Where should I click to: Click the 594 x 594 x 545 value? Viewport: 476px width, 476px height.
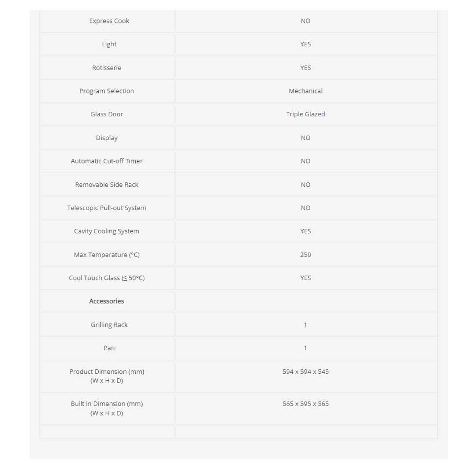tap(305, 372)
